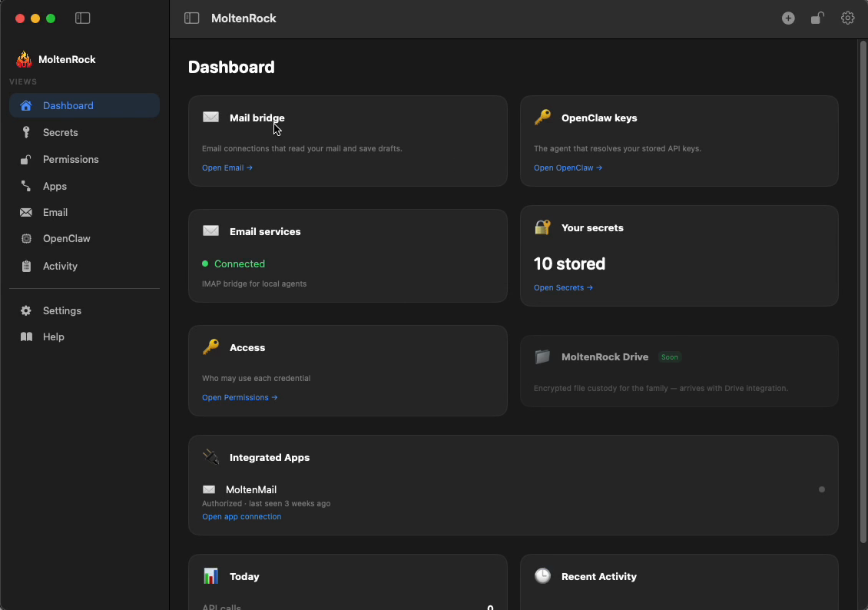Click the Secrets key icon in sidebar
The width and height of the screenshot is (868, 610).
click(26, 131)
